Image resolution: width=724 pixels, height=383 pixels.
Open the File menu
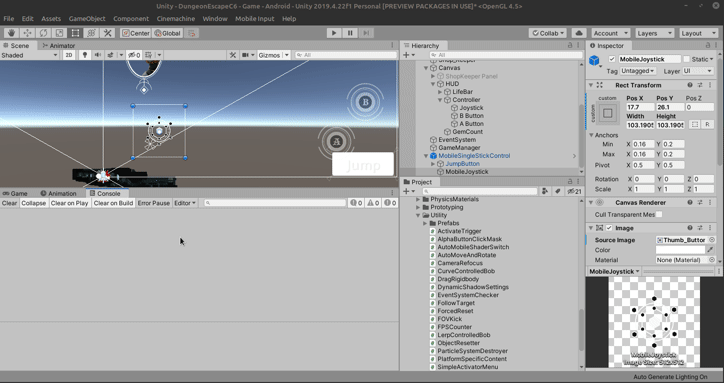click(x=9, y=18)
